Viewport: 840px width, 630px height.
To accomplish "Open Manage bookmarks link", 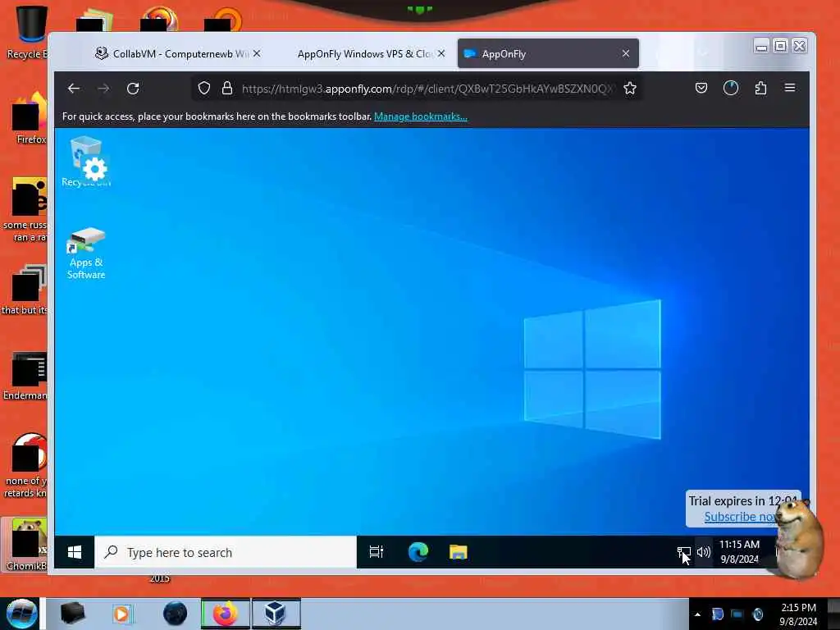I will [x=421, y=116].
